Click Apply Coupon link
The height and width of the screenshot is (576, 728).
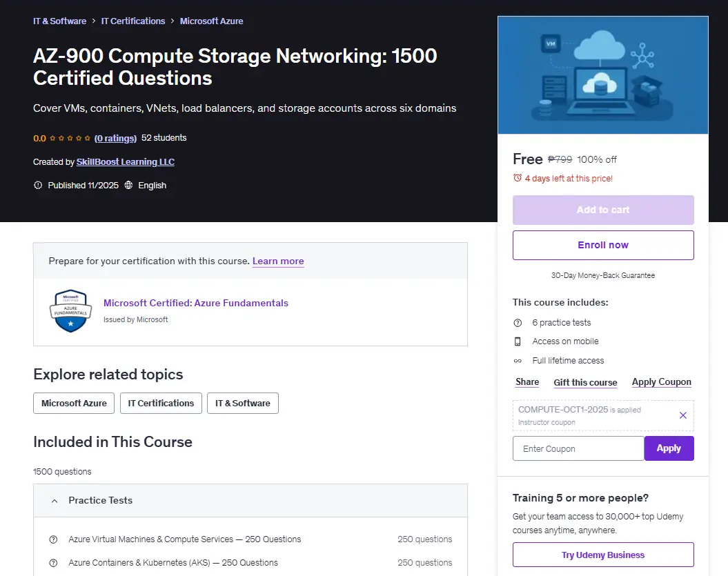661,382
